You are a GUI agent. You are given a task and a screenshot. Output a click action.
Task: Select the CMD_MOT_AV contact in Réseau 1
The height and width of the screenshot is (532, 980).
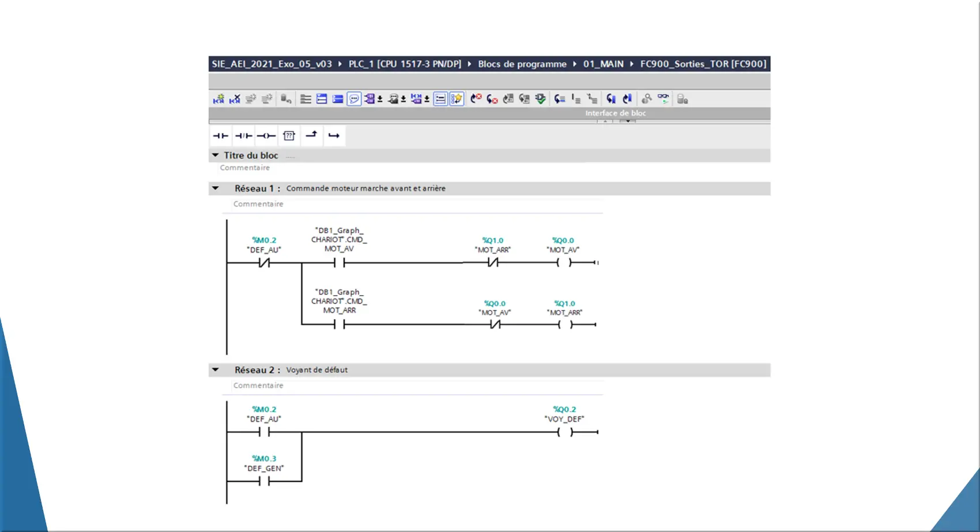pyautogui.click(x=340, y=263)
